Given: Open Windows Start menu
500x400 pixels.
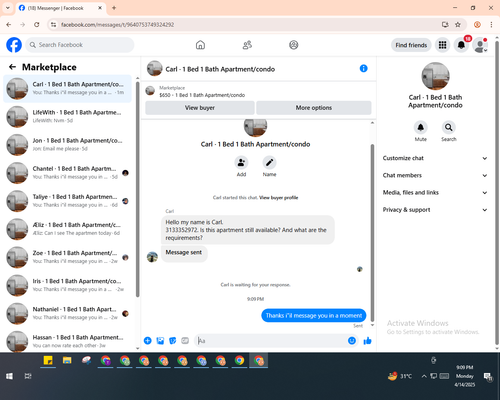Looking at the screenshot, I should pos(9,376).
